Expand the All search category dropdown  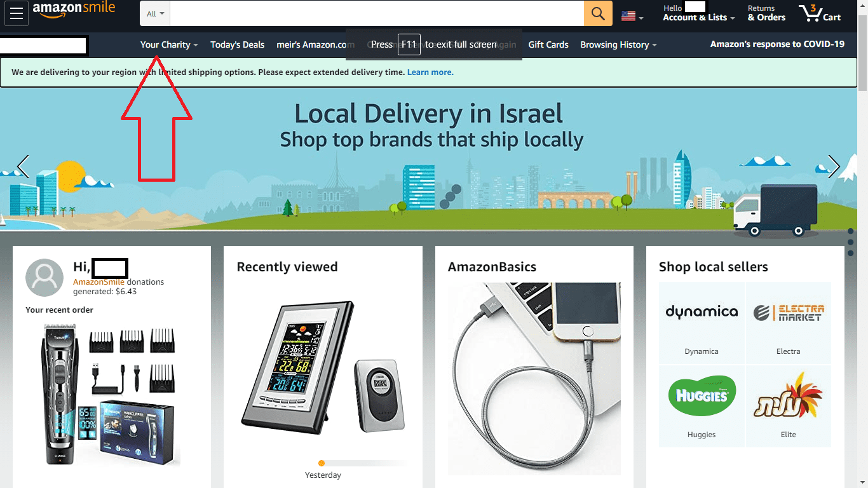coord(155,13)
